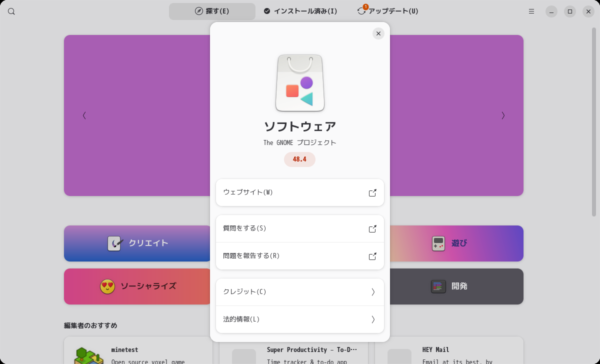Click the chevron beside クレジット(C)

click(373, 292)
